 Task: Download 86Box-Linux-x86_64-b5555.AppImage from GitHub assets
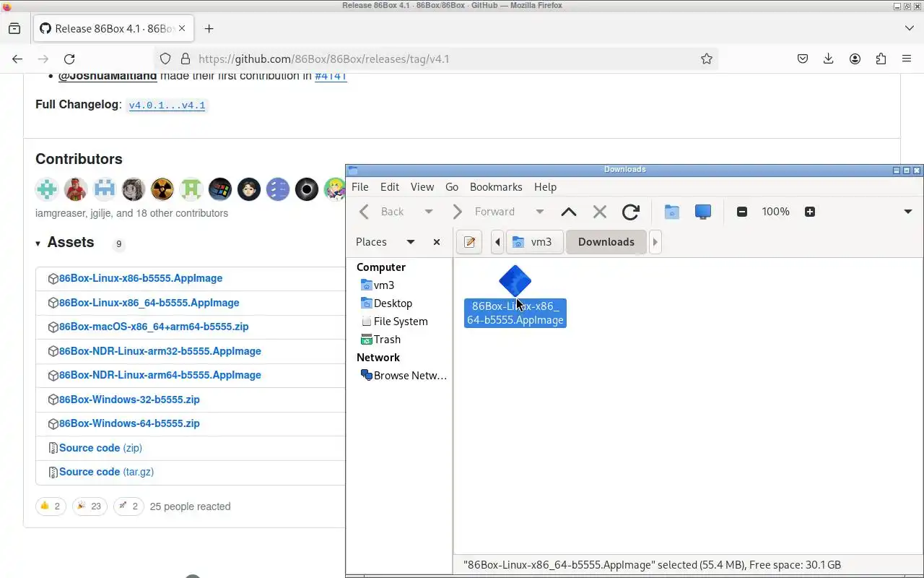point(149,303)
